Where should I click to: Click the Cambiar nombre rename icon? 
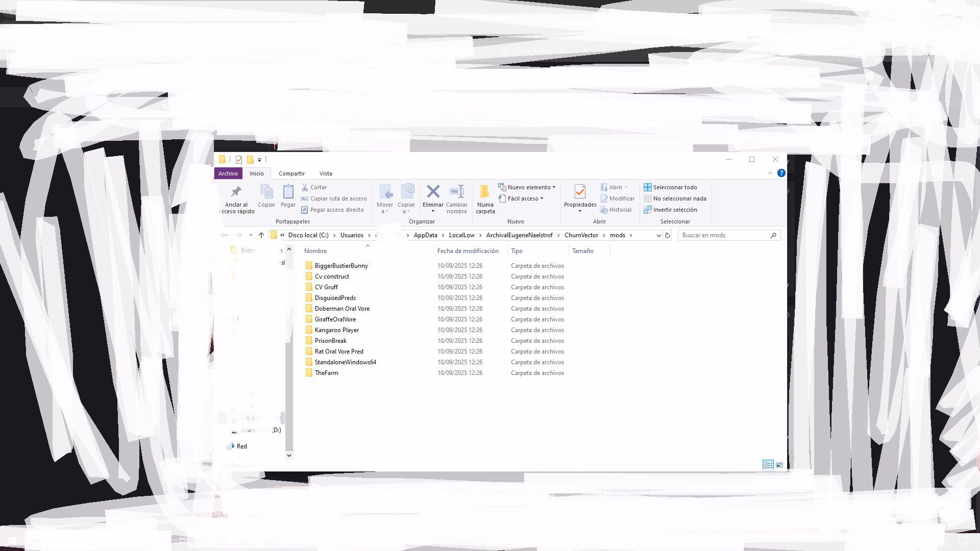[x=456, y=192]
